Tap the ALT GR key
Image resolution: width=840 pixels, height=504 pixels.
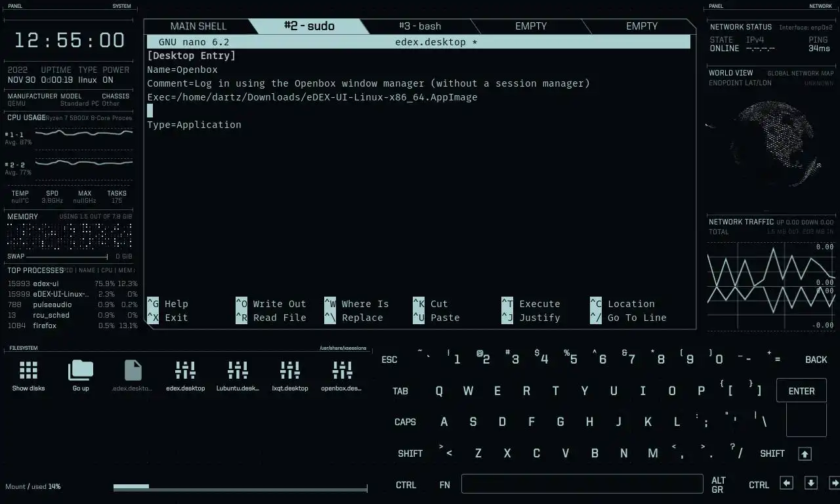coord(719,485)
